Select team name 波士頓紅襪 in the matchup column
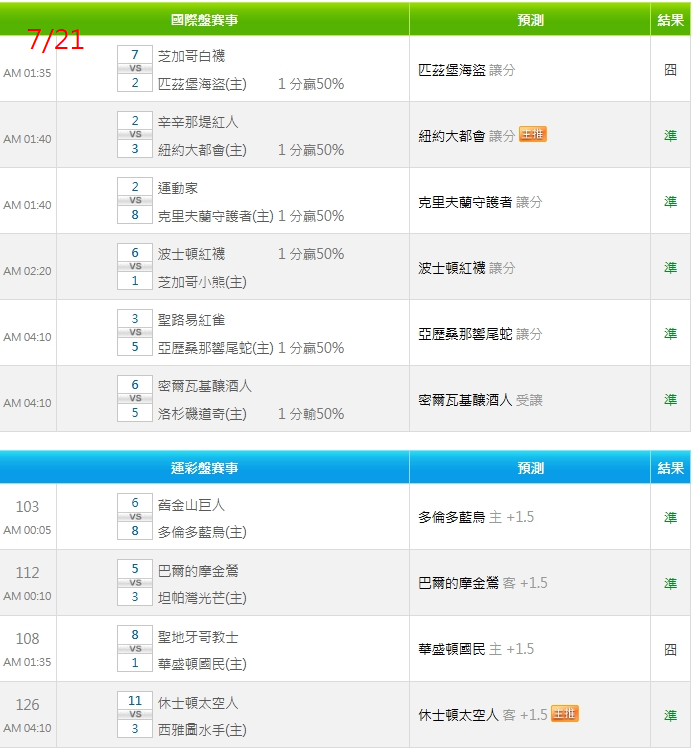 191,254
